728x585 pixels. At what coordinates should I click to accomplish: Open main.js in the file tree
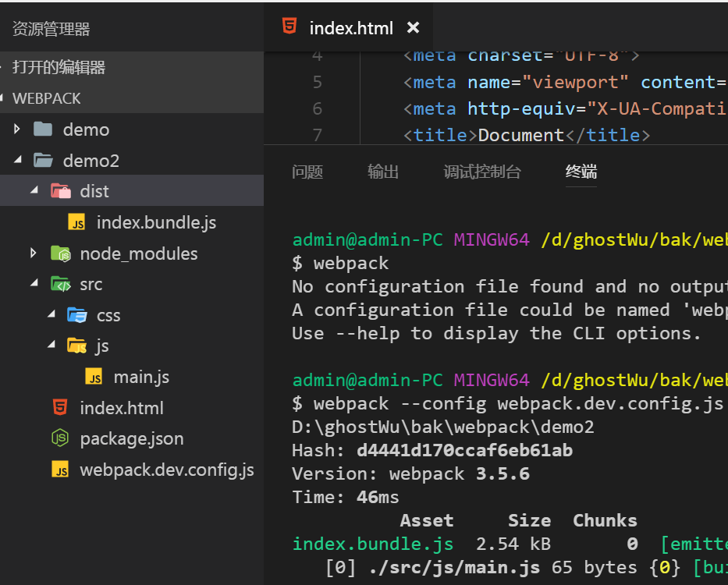point(141,377)
